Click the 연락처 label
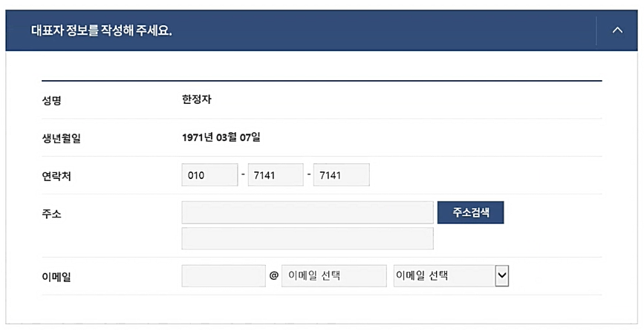The height and width of the screenshot is (334, 644). (56, 176)
